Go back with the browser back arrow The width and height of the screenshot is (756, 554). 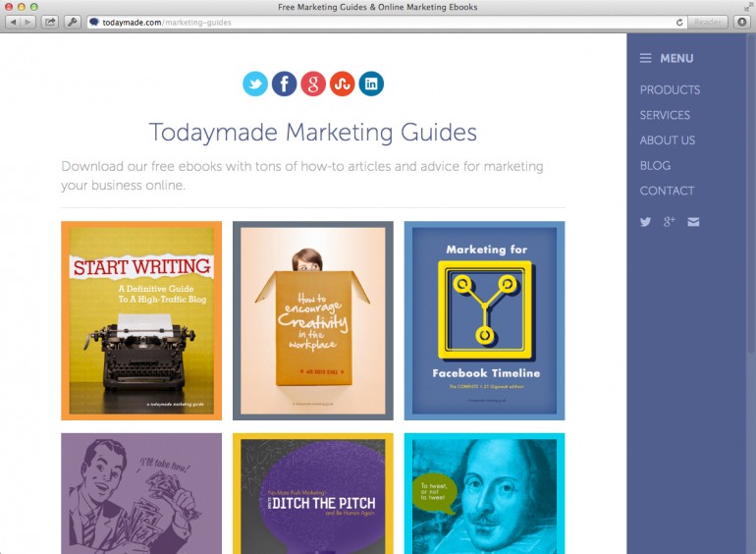click(x=13, y=23)
